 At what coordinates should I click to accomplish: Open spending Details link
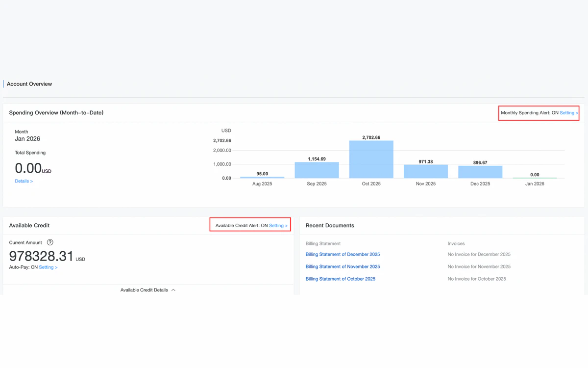[x=24, y=181]
